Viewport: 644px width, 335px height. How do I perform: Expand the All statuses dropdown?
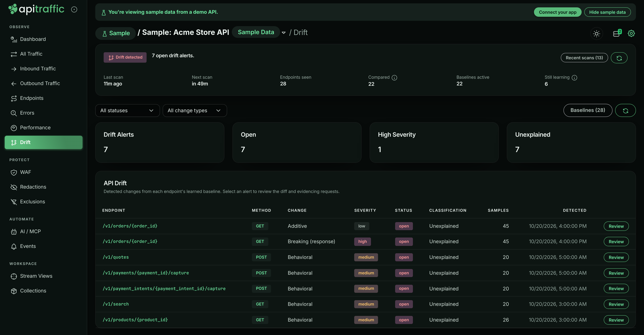click(x=127, y=111)
